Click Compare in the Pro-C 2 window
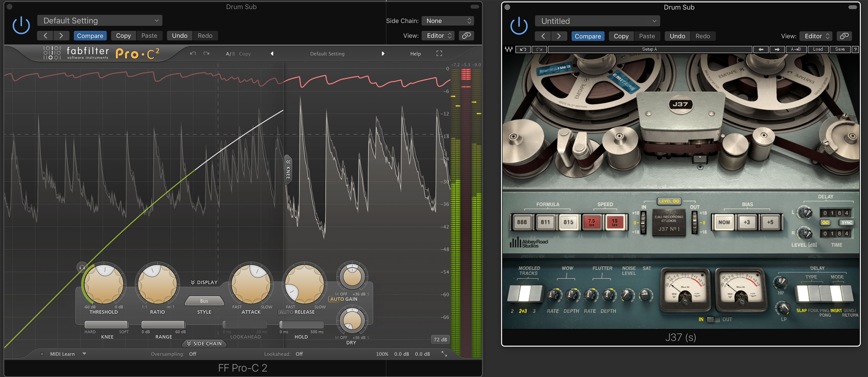 pos(90,35)
